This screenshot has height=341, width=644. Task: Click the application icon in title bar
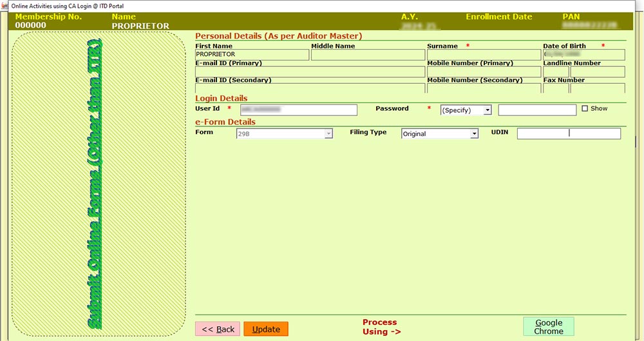5,6
